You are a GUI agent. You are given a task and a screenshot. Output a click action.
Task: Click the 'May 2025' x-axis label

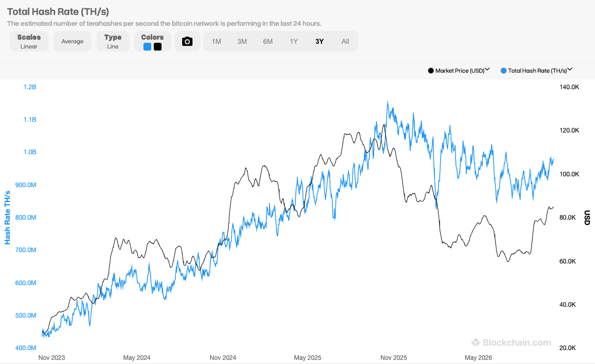[x=308, y=357]
